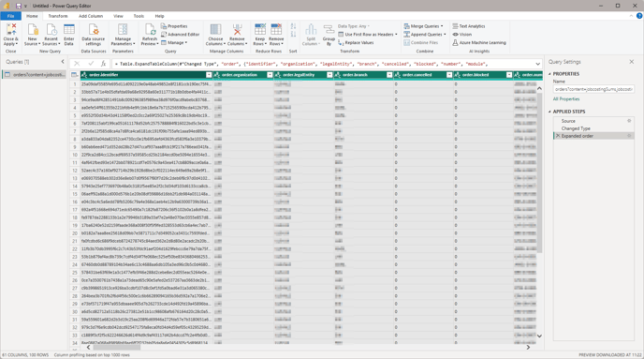
Task: Sort descending icon
Action: pos(293,34)
